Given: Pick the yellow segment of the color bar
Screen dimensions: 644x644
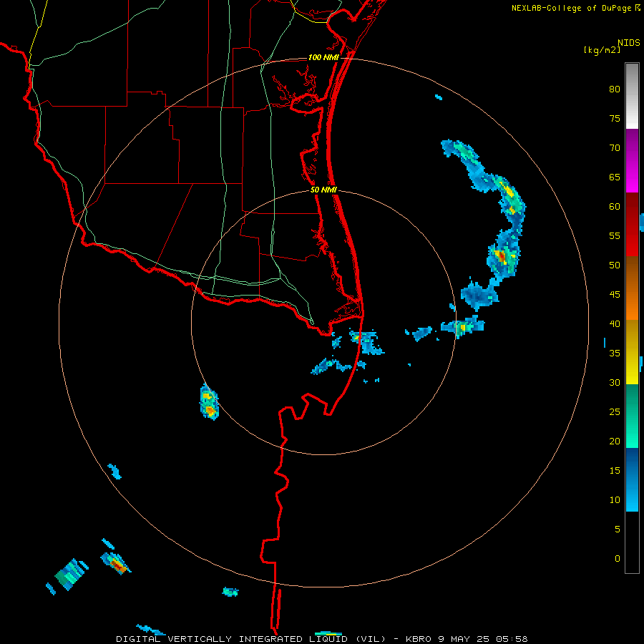Looking at the screenshot, I should [x=632, y=352].
